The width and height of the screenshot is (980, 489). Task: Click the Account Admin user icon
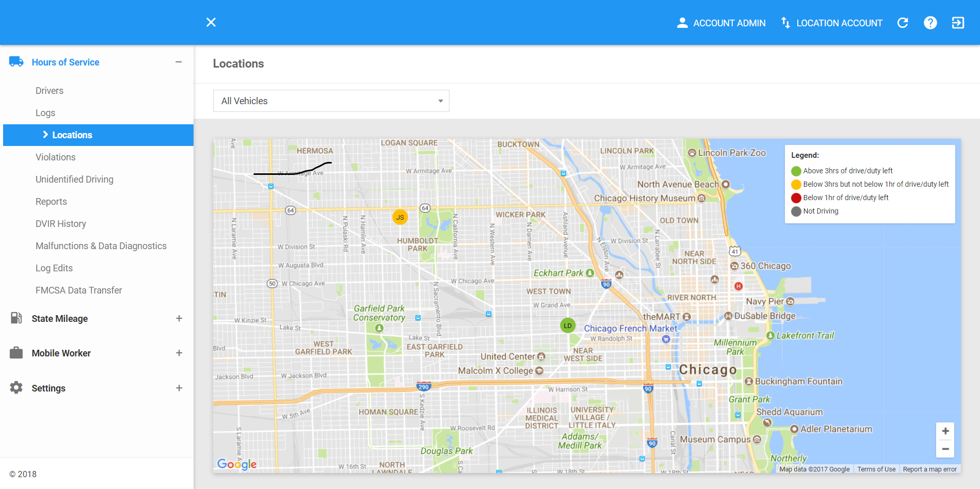click(682, 23)
